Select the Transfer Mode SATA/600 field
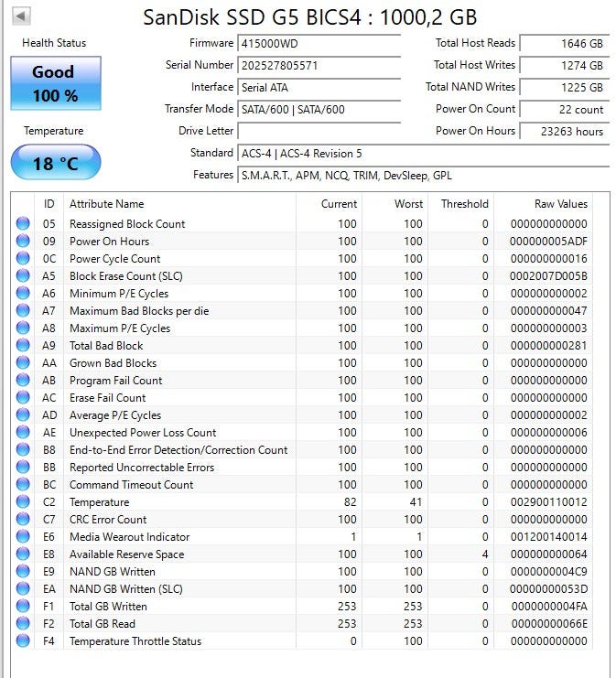This screenshot has height=678, width=616. point(319,110)
